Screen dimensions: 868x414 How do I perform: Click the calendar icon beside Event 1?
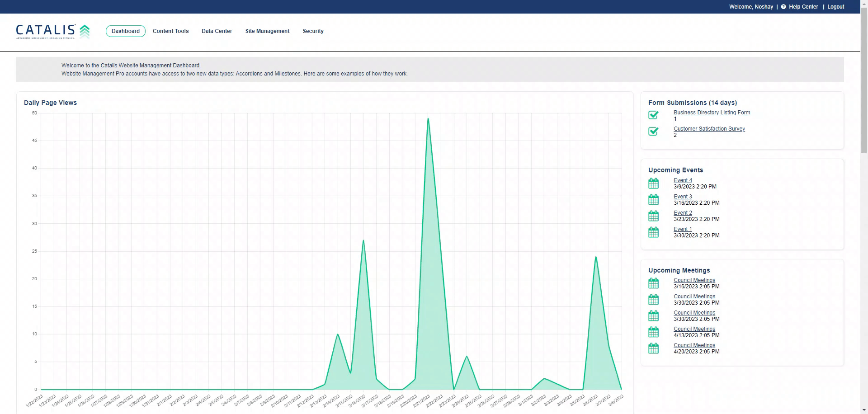click(653, 232)
